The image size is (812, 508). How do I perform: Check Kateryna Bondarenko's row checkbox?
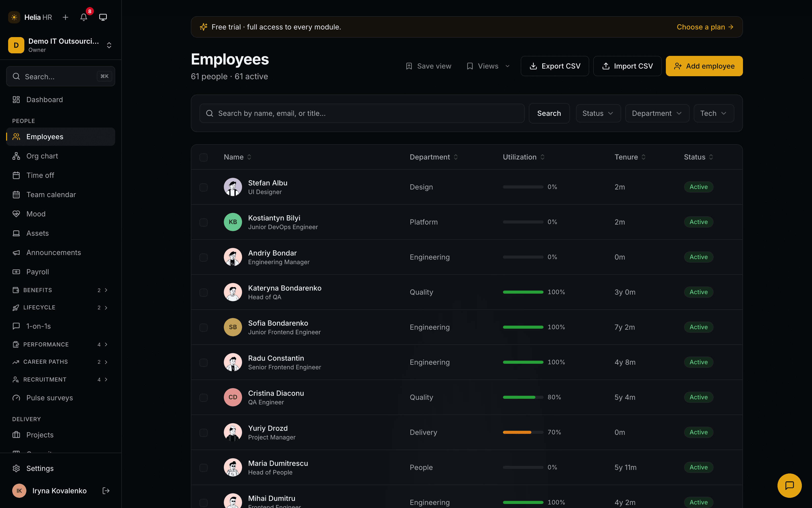[203, 292]
